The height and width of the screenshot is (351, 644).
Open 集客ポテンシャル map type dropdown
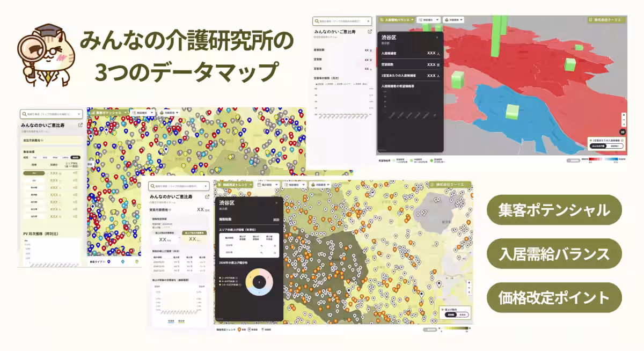point(109,113)
